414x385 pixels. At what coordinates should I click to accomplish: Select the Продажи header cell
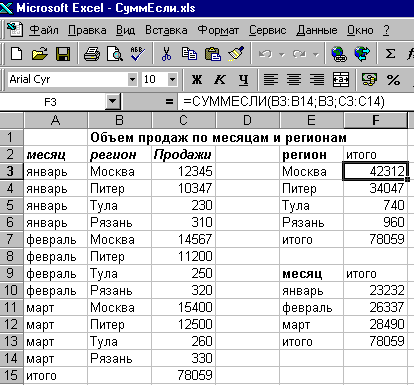pyautogui.click(x=183, y=154)
